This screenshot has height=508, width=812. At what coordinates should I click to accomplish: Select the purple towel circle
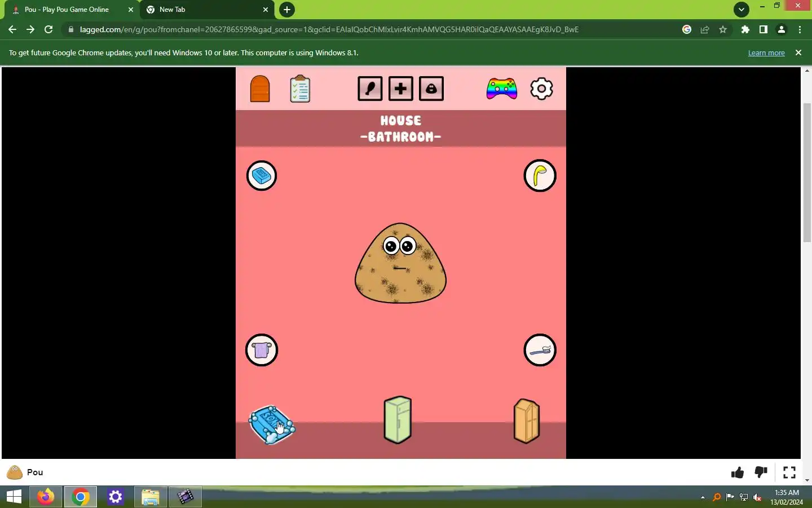[262, 350]
